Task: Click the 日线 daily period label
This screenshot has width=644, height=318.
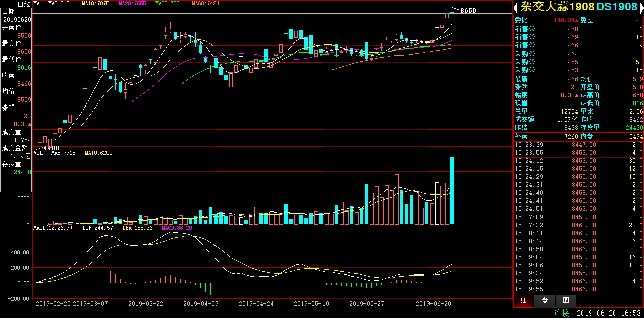Action: tap(24, 4)
